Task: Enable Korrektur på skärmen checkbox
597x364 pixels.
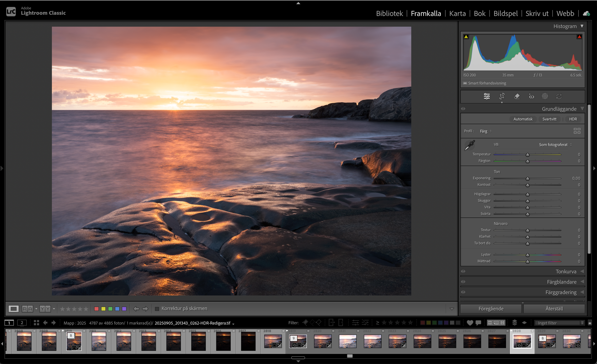Action: tap(157, 309)
